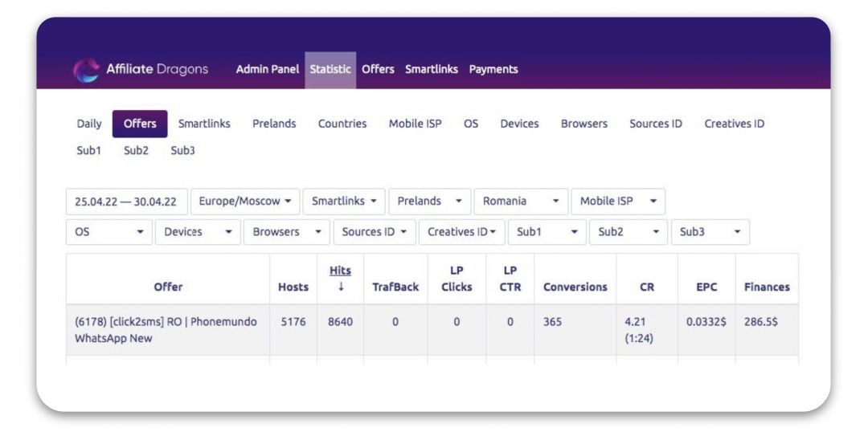The image size is (868, 436).
Task: Select the Sub2 tab
Action: pyautogui.click(x=136, y=150)
